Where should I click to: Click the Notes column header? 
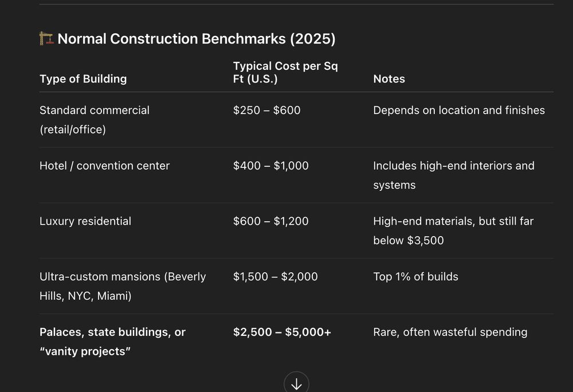[389, 79]
